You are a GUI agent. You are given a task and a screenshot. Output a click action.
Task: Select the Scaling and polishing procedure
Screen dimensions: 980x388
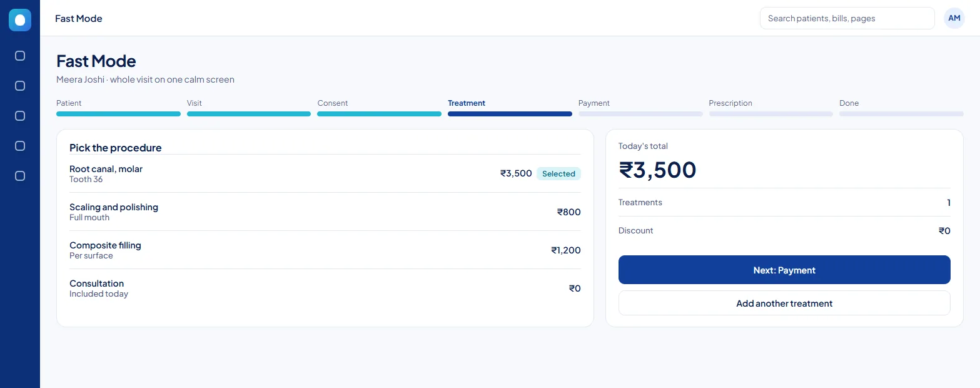pos(325,212)
